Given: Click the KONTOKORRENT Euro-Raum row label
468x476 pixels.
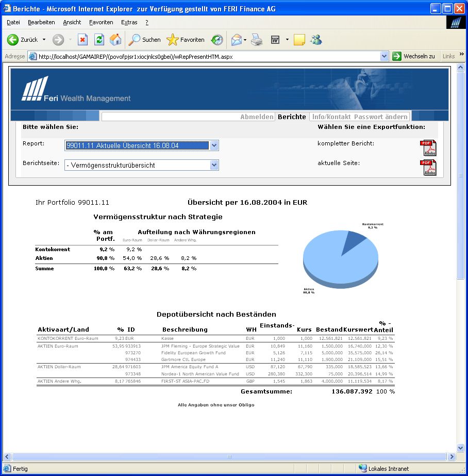Looking at the screenshot, I should point(68,338).
